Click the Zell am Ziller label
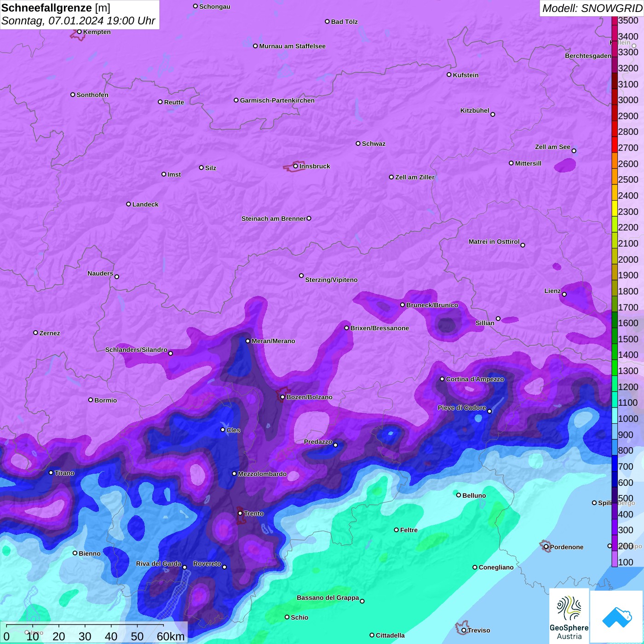644x644 pixels. (414, 177)
